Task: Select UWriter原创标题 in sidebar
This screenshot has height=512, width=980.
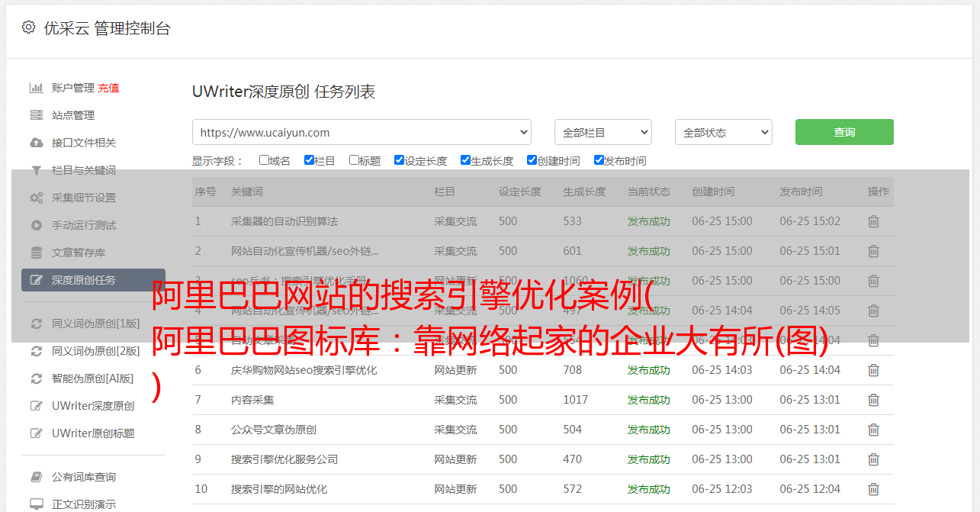Action: coord(92,433)
